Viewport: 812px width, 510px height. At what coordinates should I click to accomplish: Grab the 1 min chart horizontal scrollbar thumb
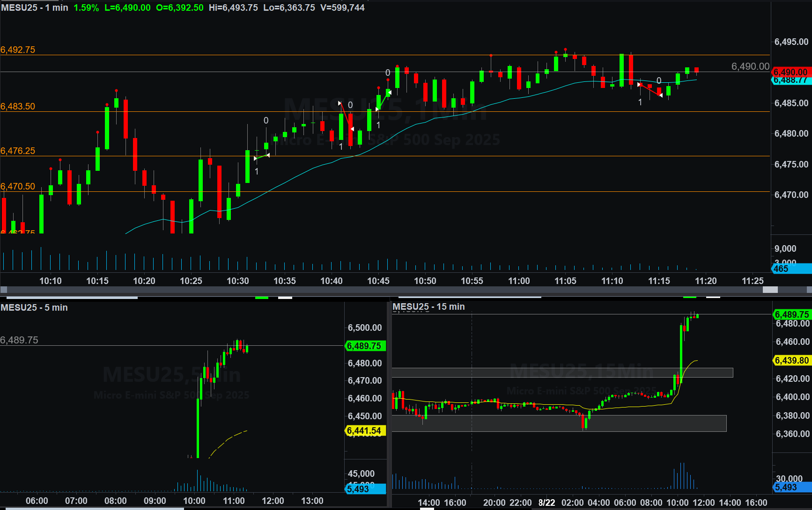click(x=770, y=290)
